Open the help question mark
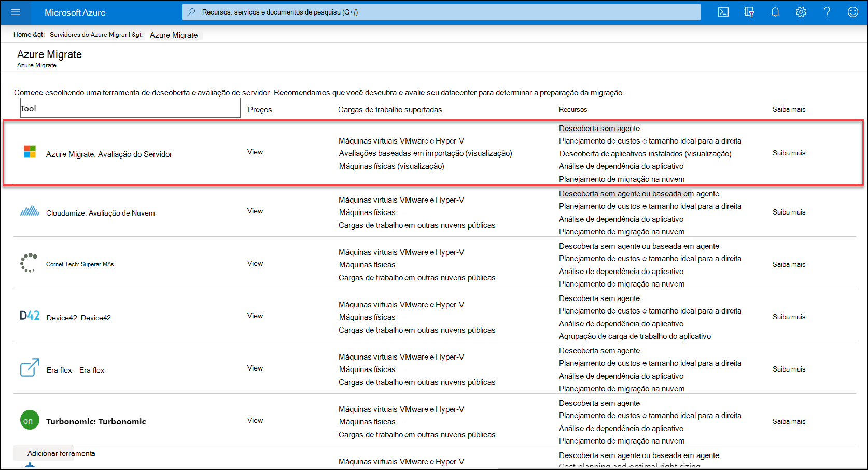 tap(827, 12)
